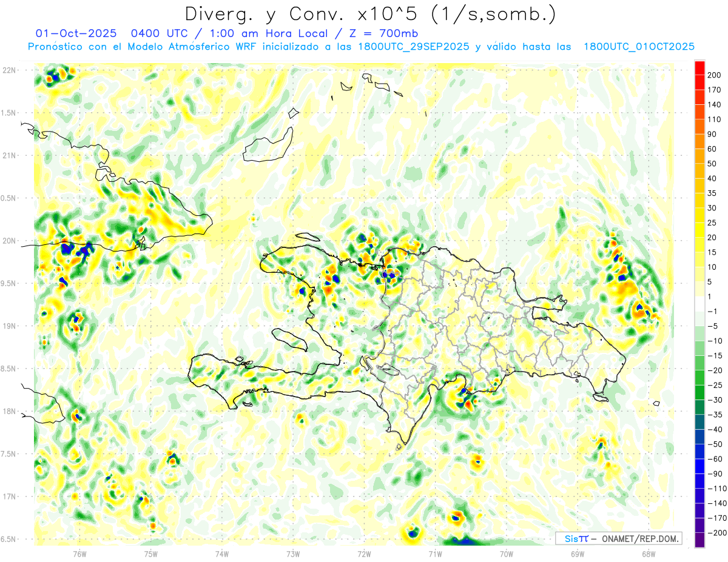Click the '17N' latitude axis label
The height and width of the screenshot is (562, 728).
pyautogui.click(x=10, y=497)
